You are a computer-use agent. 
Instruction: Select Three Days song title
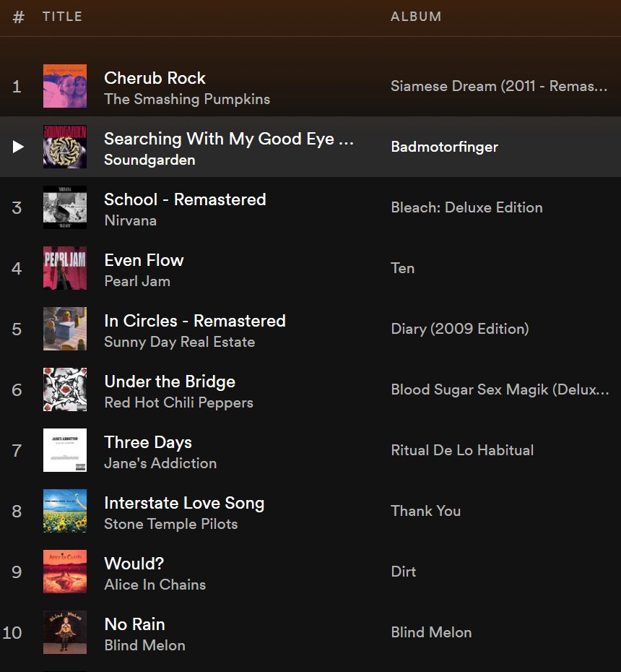[x=148, y=442]
